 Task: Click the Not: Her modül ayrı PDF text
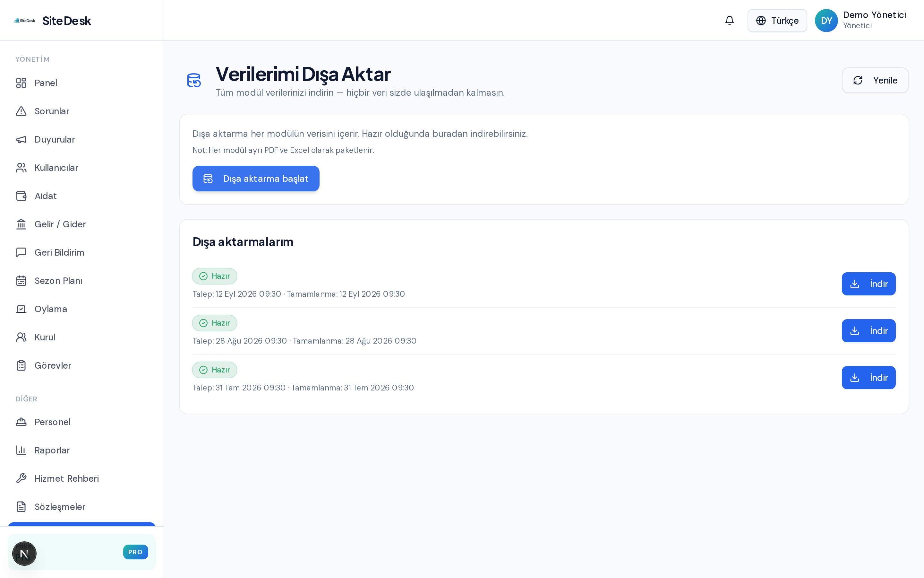click(x=283, y=150)
